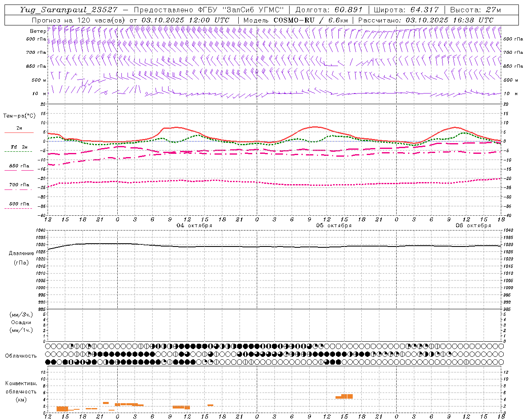This screenshot has width=525, height=420.
Task: Select the 04 октября date label
Action: pyautogui.click(x=194, y=226)
